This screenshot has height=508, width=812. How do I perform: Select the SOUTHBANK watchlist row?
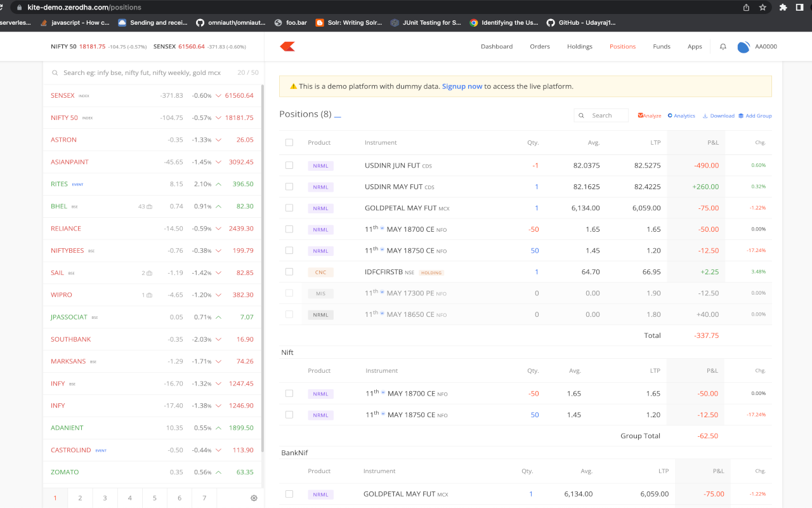click(152, 339)
